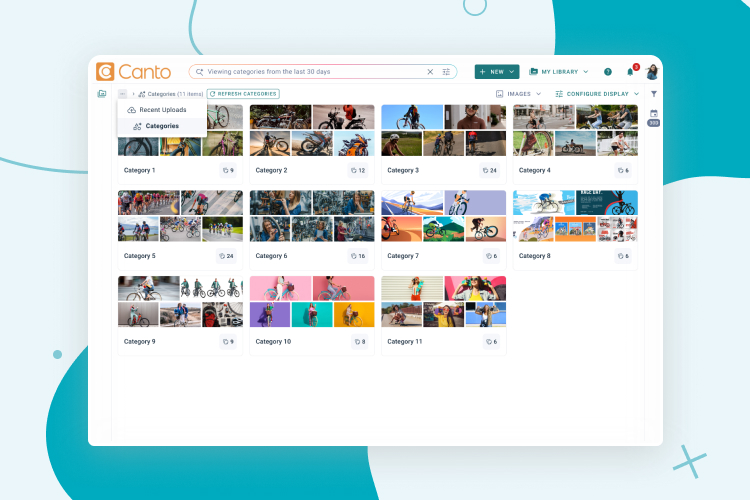
Task: Open the user profile avatar
Action: [x=651, y=72]
